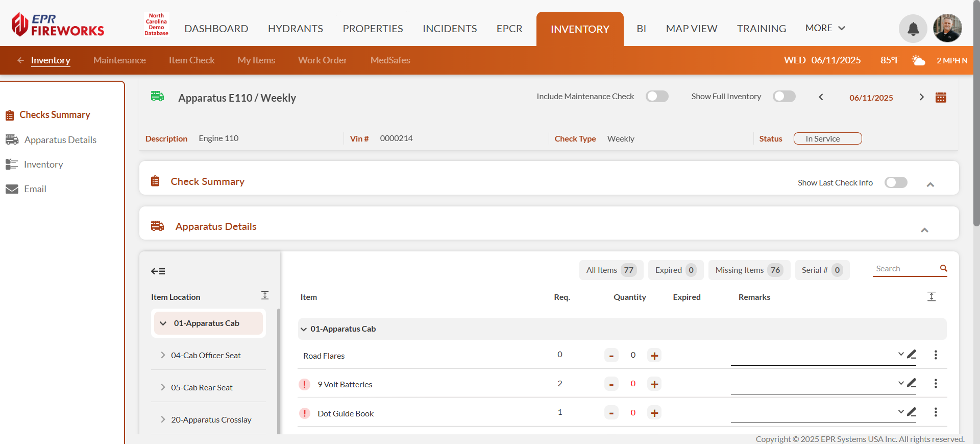Click warning icon beside Dot Guide Book
Screen dimensions: 980x444
[x=305, y=413]
